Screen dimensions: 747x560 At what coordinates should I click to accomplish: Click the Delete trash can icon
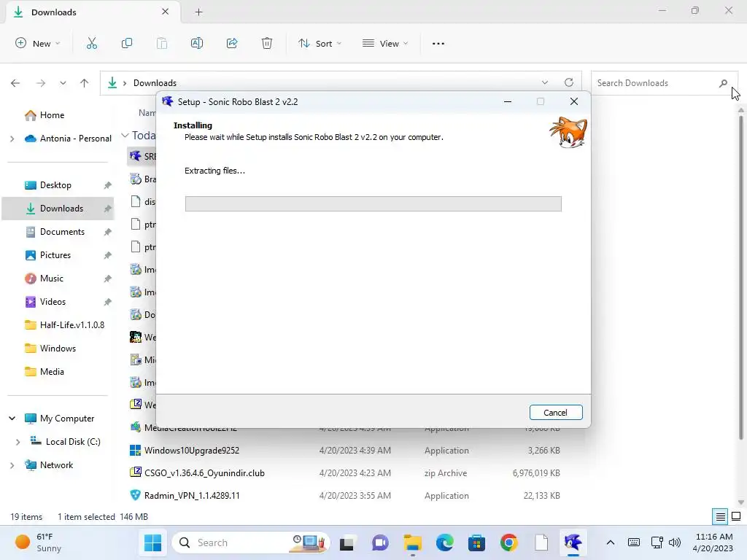tap(267, 43)
